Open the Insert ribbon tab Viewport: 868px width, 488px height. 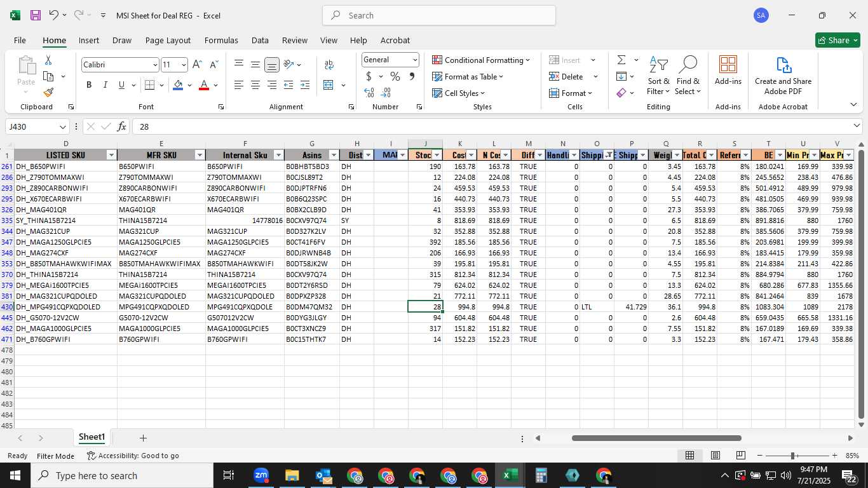88,40
